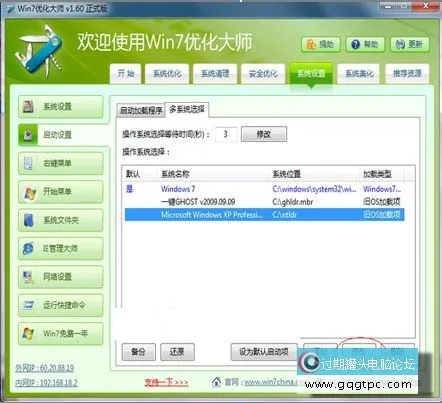Switch to the 启动加载程序 sub-tab

click(x=141, y=111)
